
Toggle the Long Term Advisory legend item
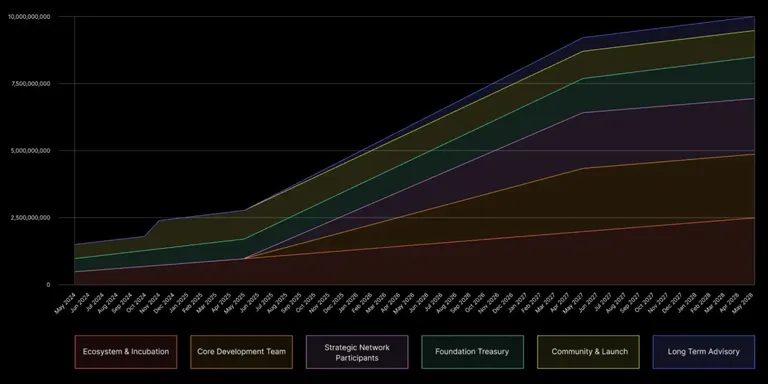tap(704, 352)
